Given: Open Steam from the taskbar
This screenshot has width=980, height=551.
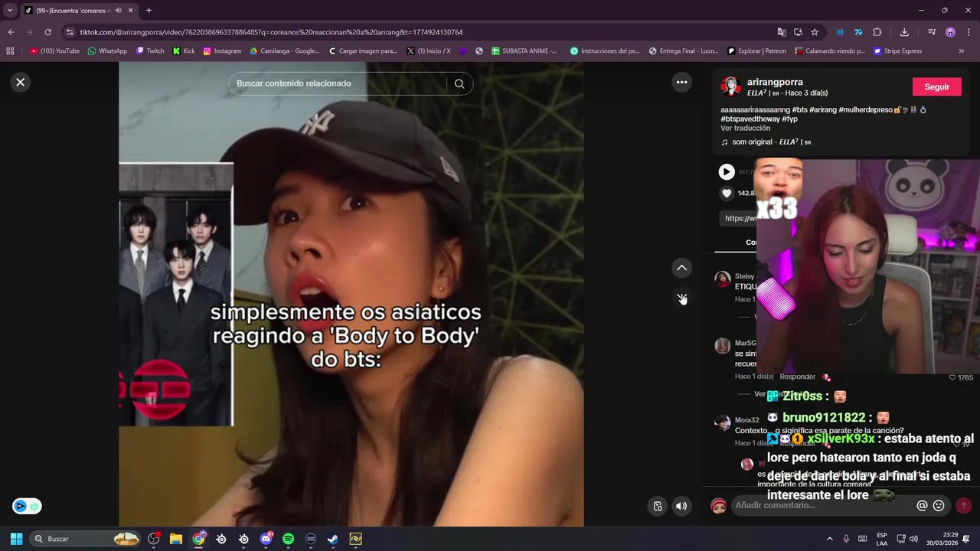Looking at the screenshot, I should pyautogui.click(x=333, y=539).
